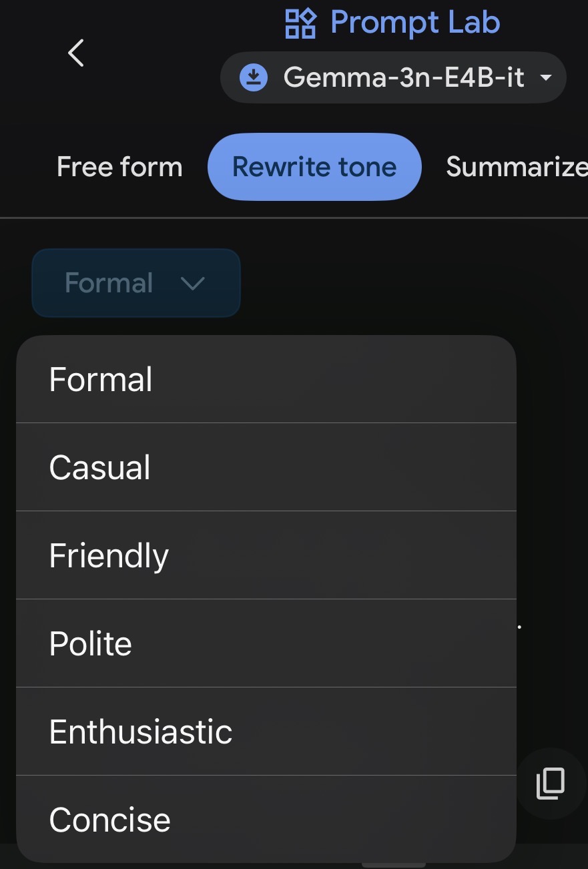This screenshot has width=588, height=869.
Task: Click the Prompt Lab title text
Action: click(x=415, y=23)
